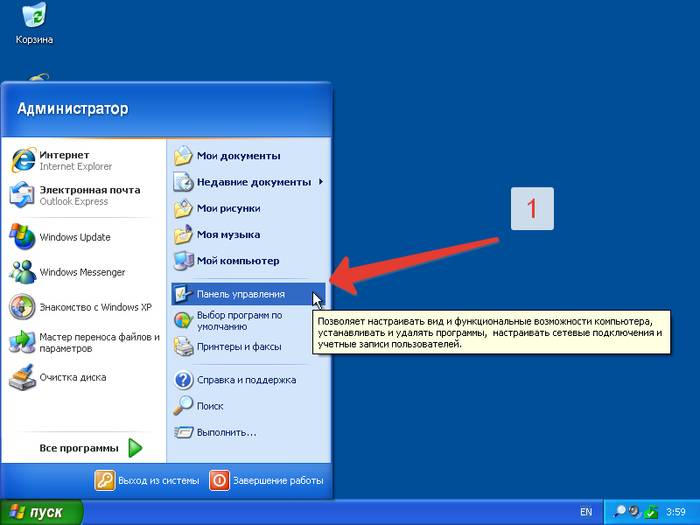Open the Мои рисунки folder icon
The image size is (700, 525).
click(x=183, y=208)
